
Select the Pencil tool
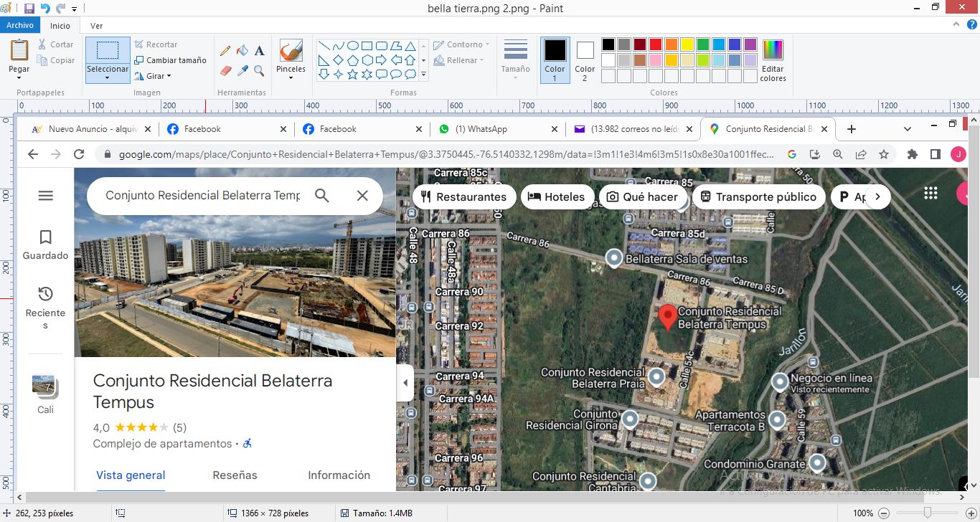tap(225, 51)
